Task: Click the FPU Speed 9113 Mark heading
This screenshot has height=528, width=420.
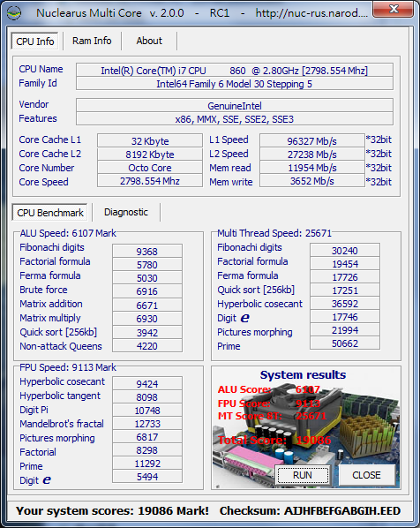Action: click(x=68, y=367)
